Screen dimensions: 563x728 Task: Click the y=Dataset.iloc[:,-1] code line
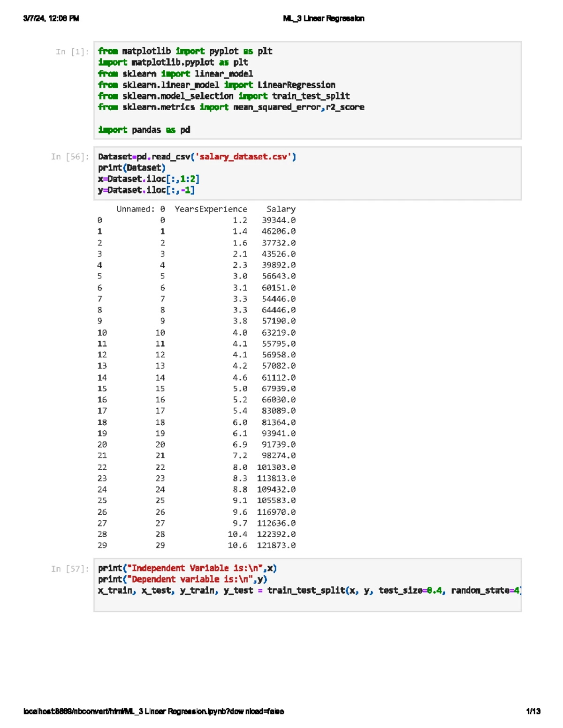click(146, 190)
